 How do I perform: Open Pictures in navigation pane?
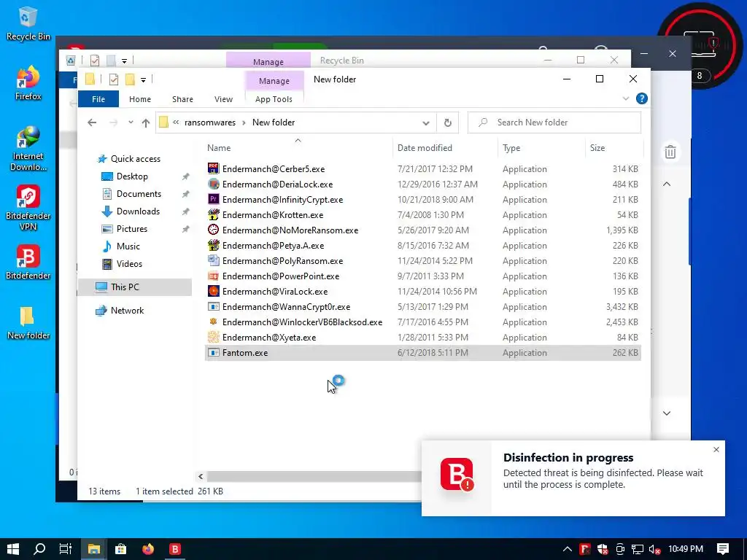[132, 228]
